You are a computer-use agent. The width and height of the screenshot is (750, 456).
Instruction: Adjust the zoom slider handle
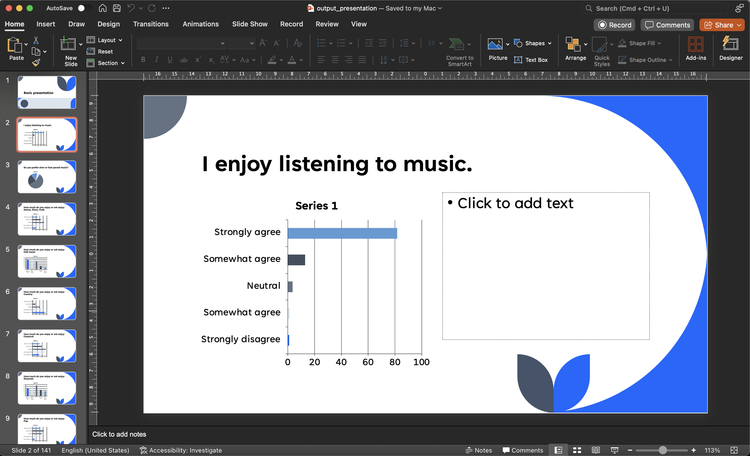662,450
